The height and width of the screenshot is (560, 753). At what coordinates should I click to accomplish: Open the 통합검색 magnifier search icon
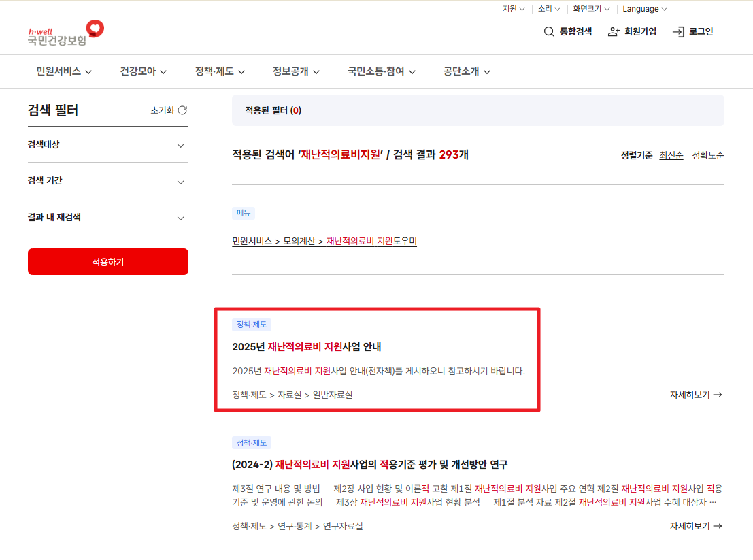[x=548, y=31]
